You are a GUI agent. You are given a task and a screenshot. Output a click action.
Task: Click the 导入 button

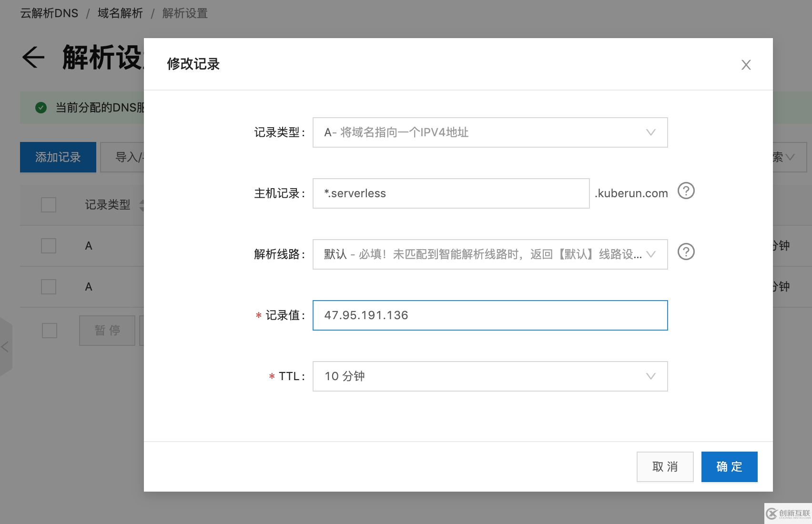(122, 157)
